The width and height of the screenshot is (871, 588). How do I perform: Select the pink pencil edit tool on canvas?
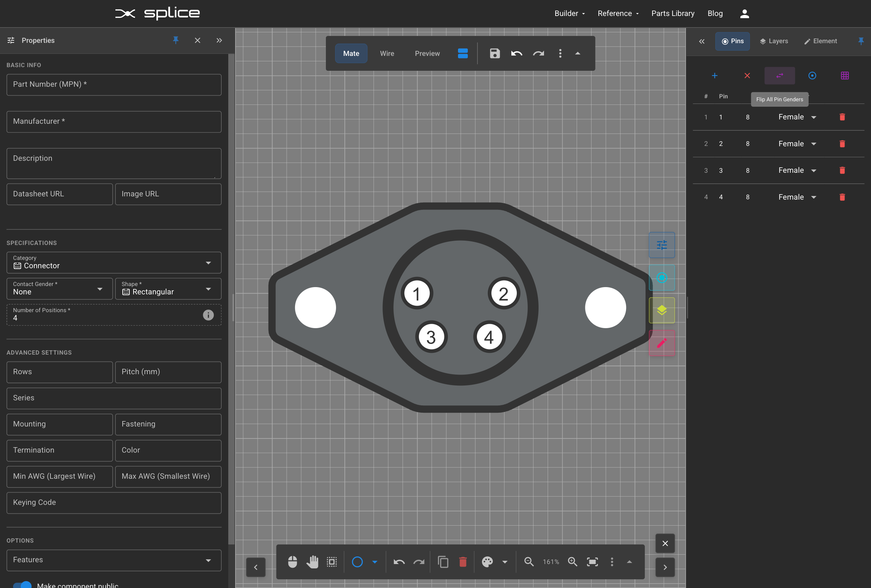click(x=662, y=343)
